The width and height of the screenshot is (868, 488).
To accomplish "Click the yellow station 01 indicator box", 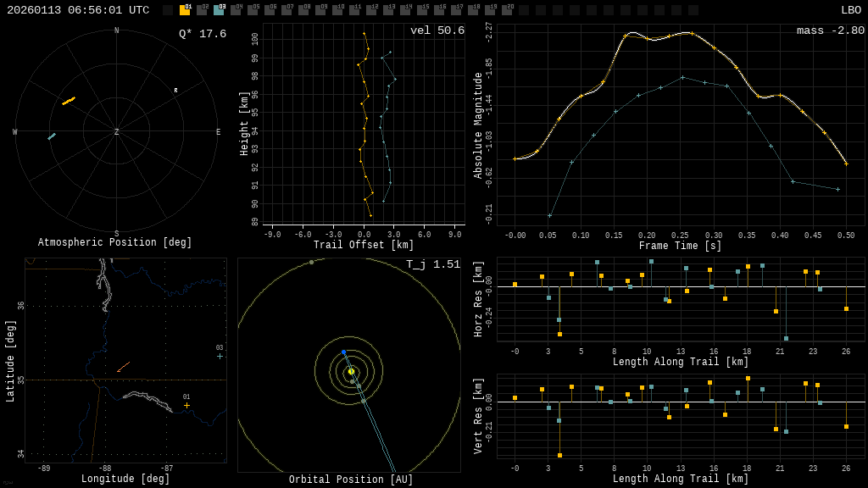I will tap(185, 10).
